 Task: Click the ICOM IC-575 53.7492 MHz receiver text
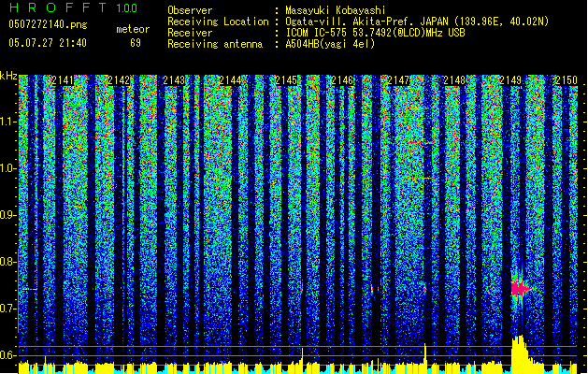point(375,33)
